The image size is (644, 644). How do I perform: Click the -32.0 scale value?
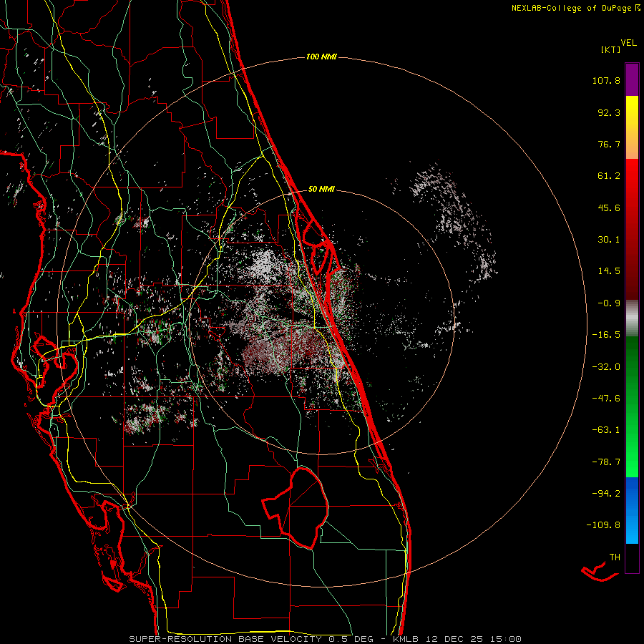click(x=606, y=367)
